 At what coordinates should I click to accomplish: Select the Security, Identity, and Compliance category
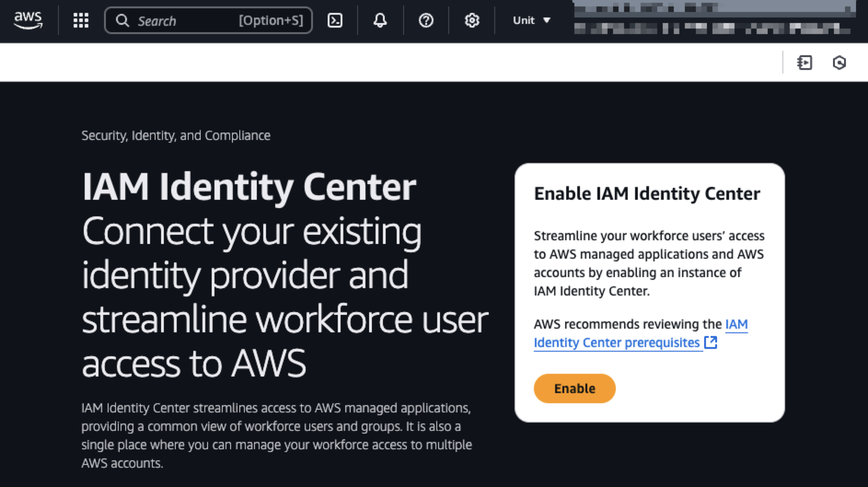(x=176, y=135)
